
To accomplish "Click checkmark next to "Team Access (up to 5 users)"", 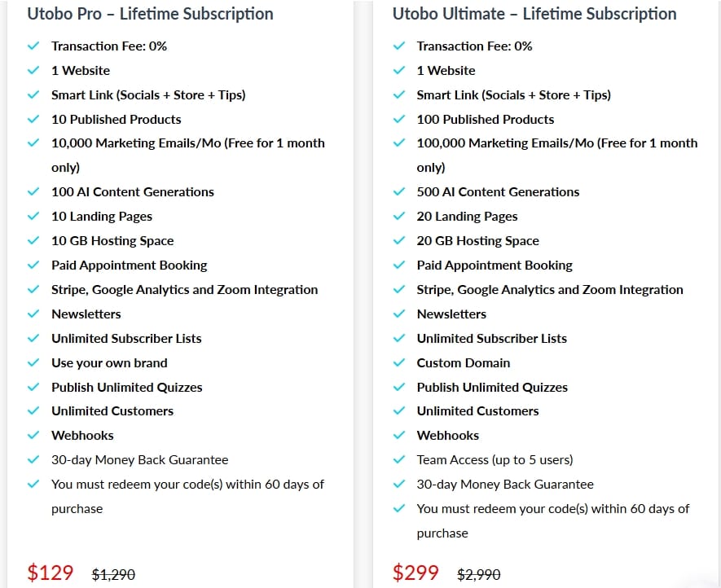I will pyautogui.click(x=399, y=460).
